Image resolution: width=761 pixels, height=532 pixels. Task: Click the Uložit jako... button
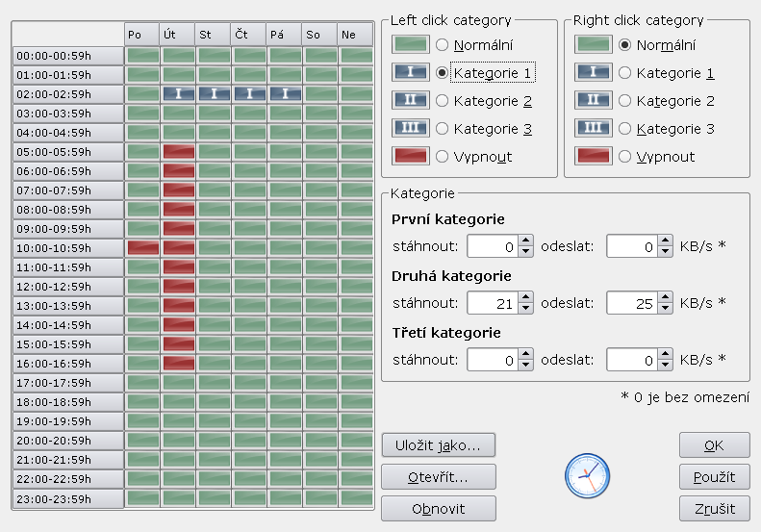pos(439,445)
